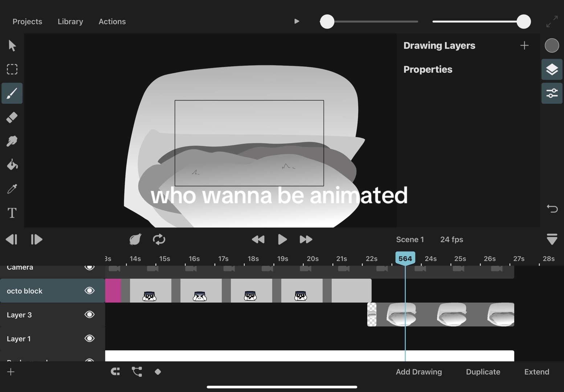
Task: Select the Eraser tool
Action: pyautogui.click(x=12, y=117)
